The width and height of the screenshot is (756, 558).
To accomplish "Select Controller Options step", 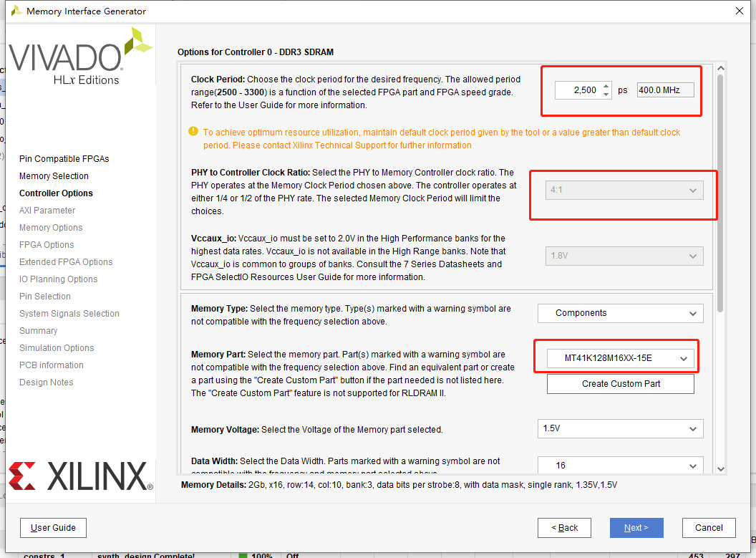I will coord(56,193).
